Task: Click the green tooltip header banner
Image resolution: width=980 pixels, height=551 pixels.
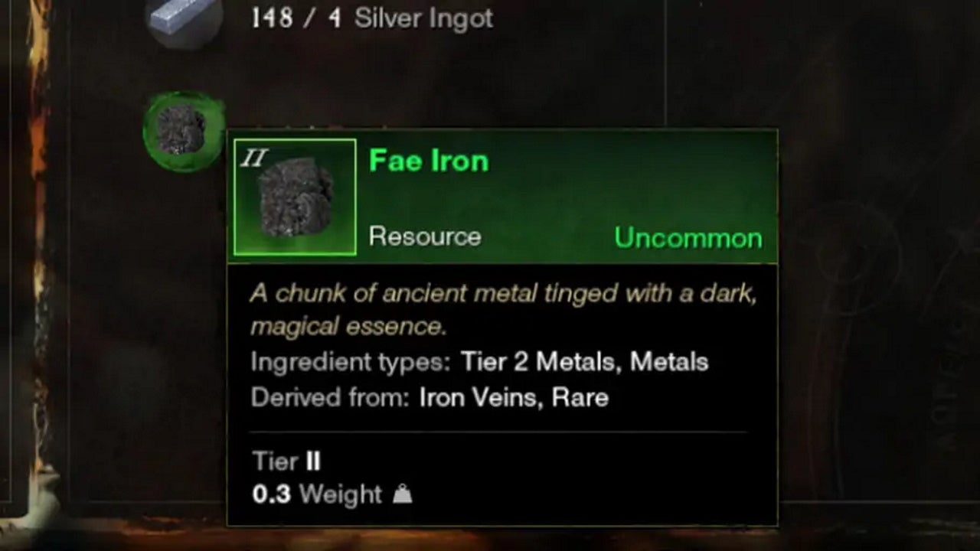Action: tap(502, 197)
